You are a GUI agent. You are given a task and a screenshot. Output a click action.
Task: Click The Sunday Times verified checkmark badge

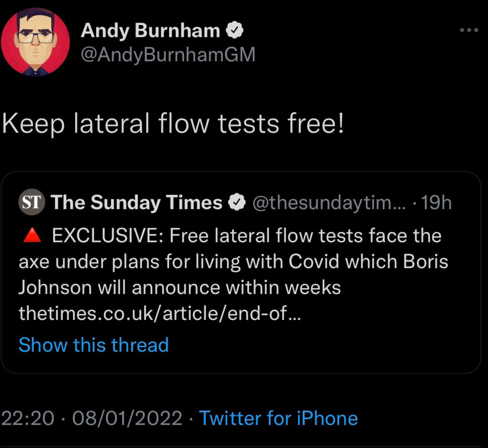(x=237, y=202)
